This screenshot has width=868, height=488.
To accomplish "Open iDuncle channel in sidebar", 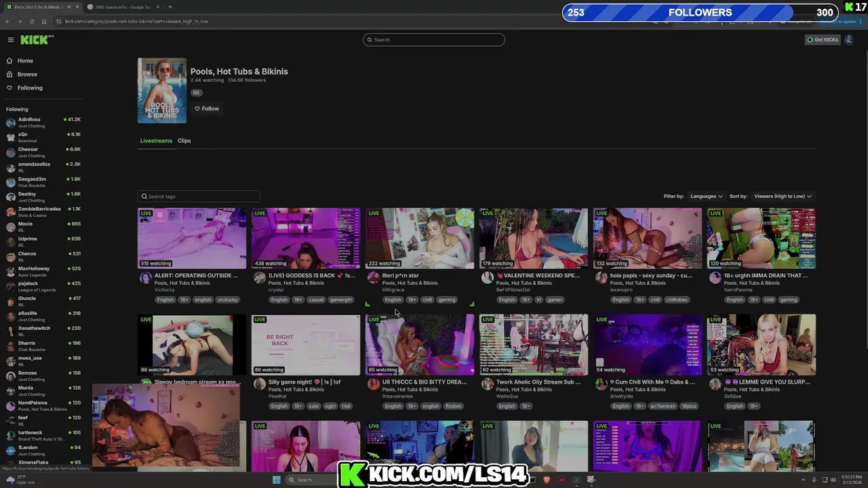I will coord(43,301).
